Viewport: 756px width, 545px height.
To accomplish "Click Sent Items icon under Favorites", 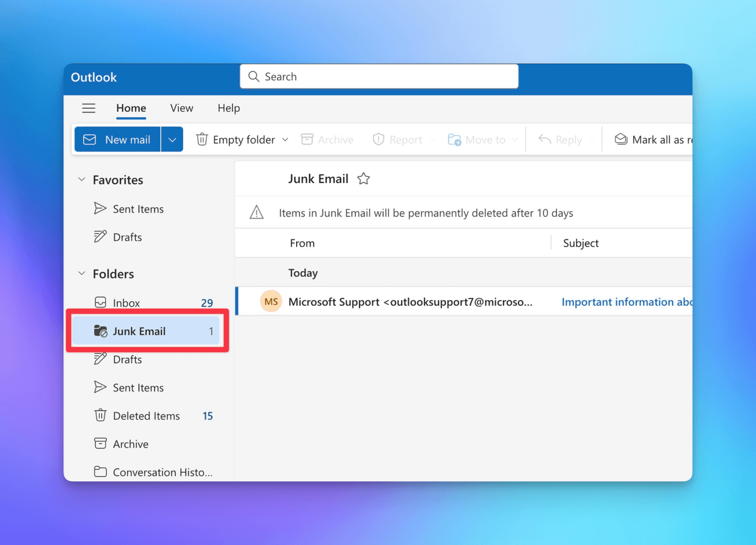I will (100, 208).
